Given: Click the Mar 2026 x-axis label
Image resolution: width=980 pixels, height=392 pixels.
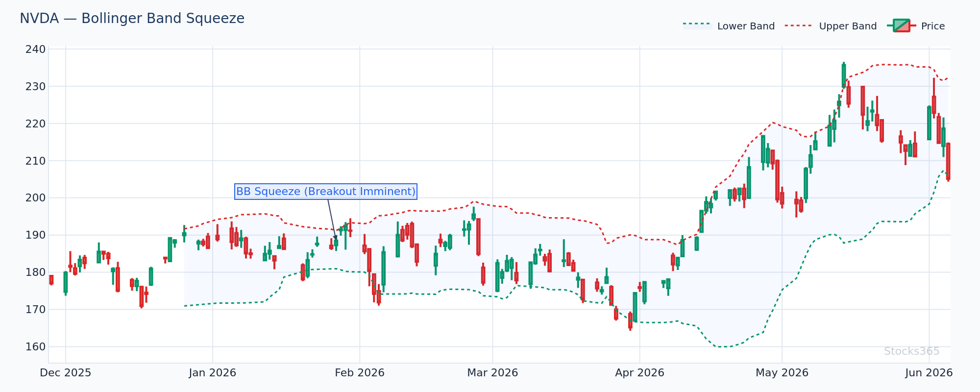Looking at the screenshot, I should [x=492, y=373].
